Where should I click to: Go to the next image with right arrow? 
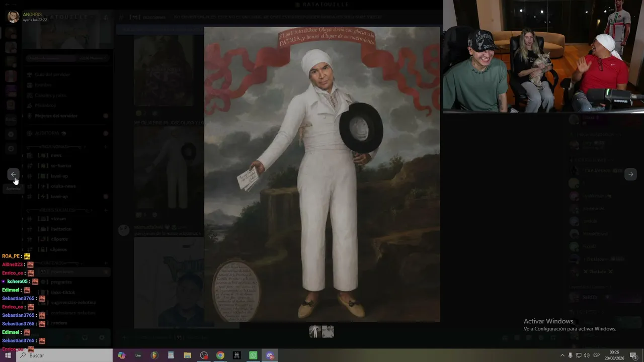630,174
